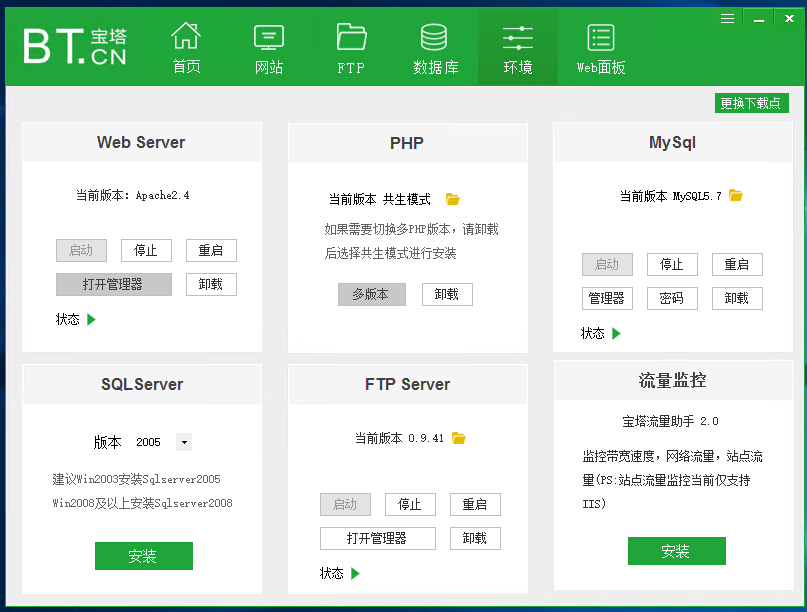Click text 当前版本: Apache2.4
Image resolution: width=807 pixels, height=612 pixels.
coord(133,196)
